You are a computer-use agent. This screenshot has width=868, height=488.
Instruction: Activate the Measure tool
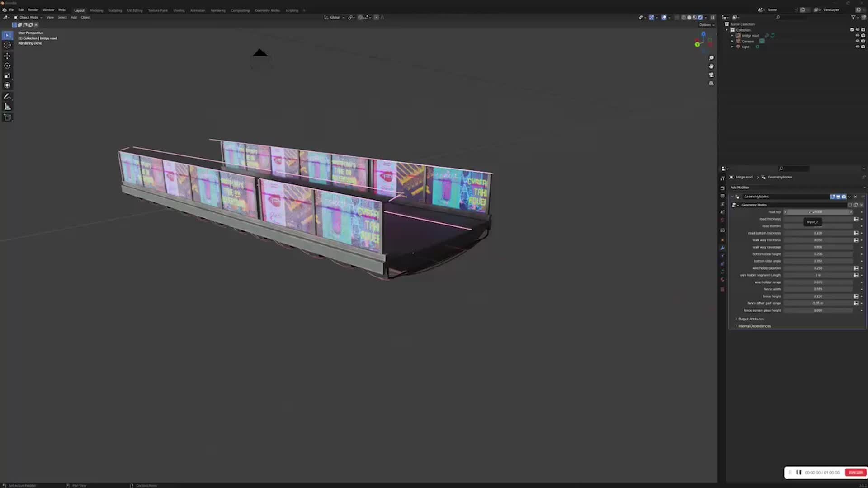[x=7, y=106]
